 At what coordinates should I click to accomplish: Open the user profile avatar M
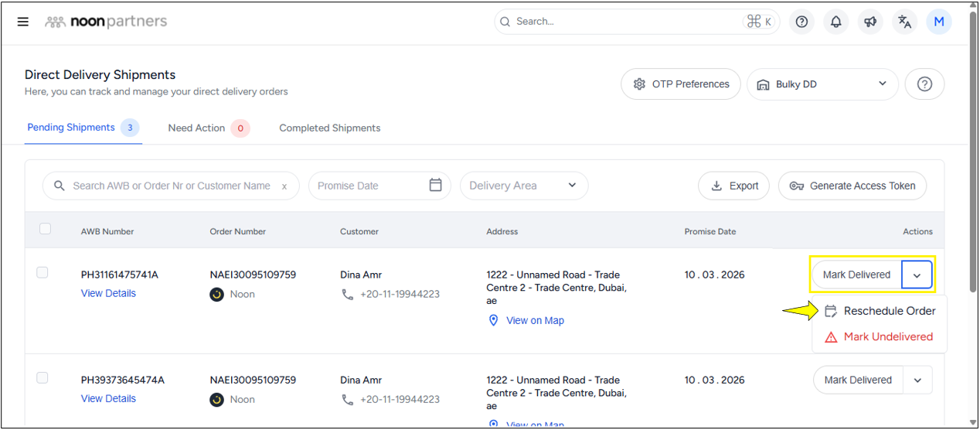(x=939, y=22)
